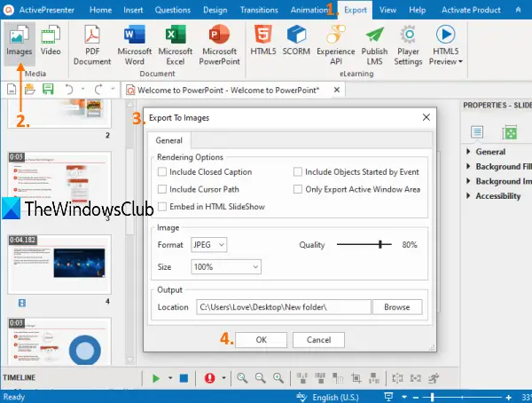Open the View tab
The width and height of the screenshot is (532, 403).
click(387, 10)
